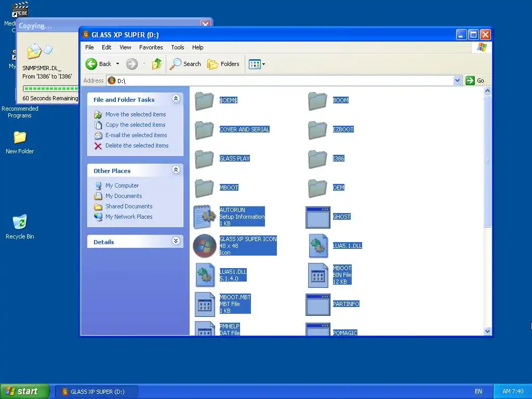Minimize the GLASS XP SUPER window

(x=461, y=35)
